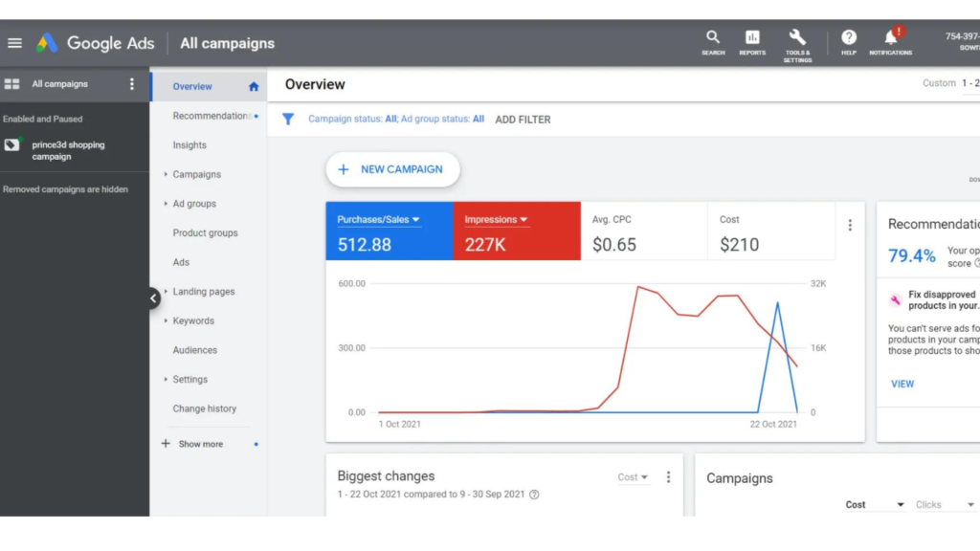Open the Help question mark
Screen dimensions: 980x551
[849, 43]
